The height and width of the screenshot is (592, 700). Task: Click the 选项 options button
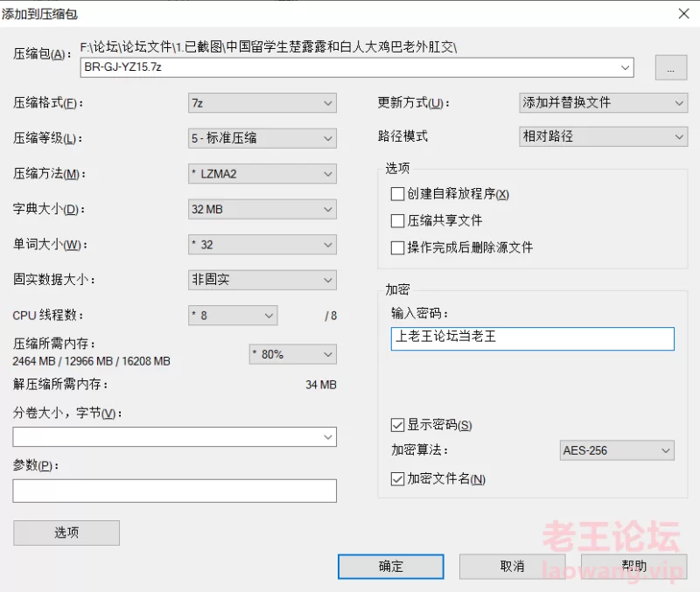point(66,533)
